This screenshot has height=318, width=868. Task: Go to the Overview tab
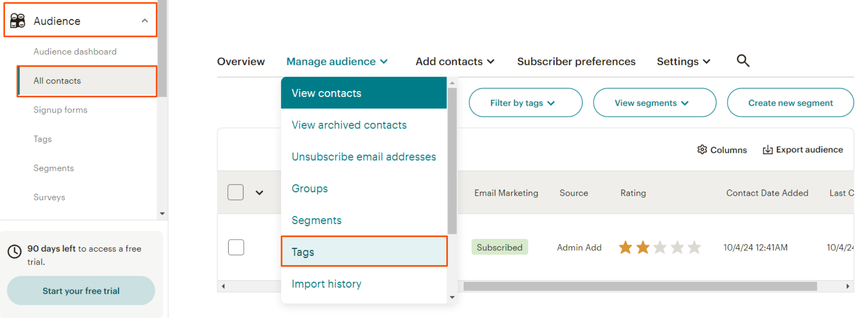(x=241, y=62)
